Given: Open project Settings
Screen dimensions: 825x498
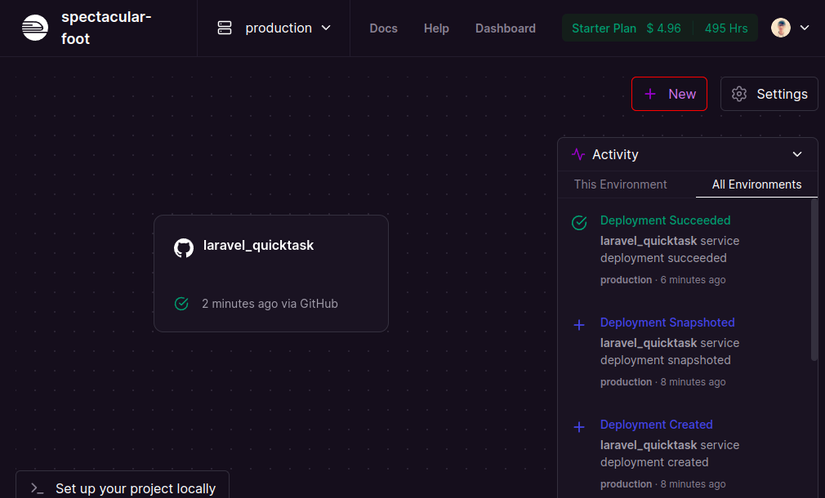Looking at the screenshot, I should click(x=769, y=94).
